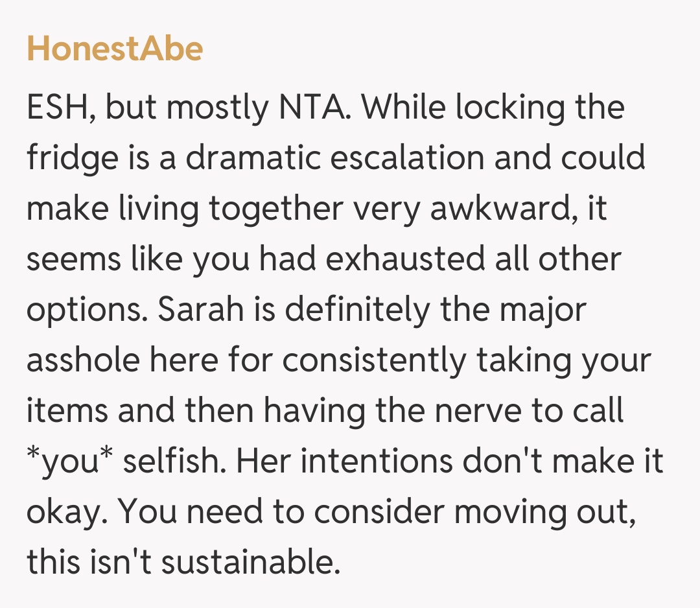The image size is (700, 608).
Task: Click the word "fridge" in the comment
Action: point(65,159)
